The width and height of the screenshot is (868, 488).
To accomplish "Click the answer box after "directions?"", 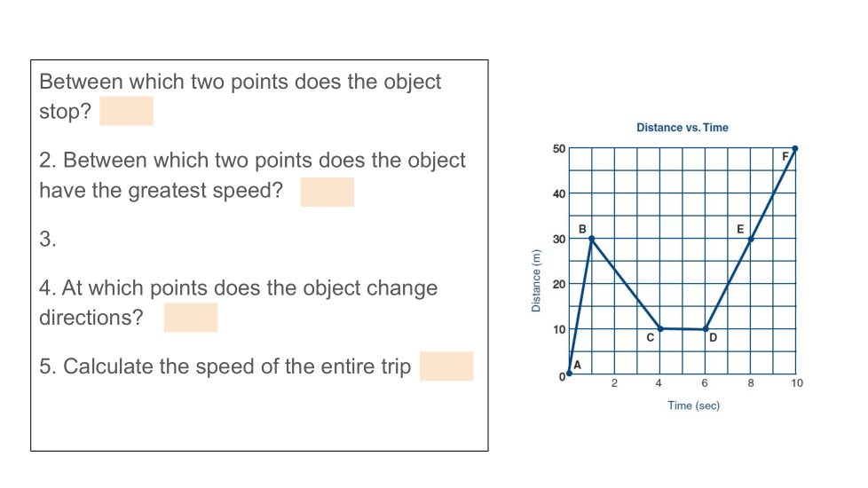I will [190, 318].
